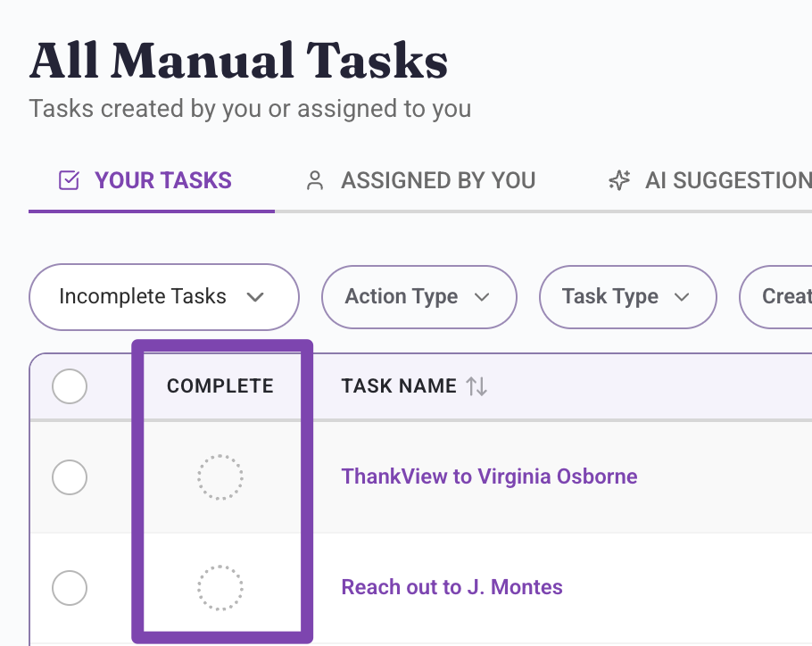Screen dimensions: 812x646
Task: Open the Incomplete Tasks dropdown
Action: [x=164, y=297]
